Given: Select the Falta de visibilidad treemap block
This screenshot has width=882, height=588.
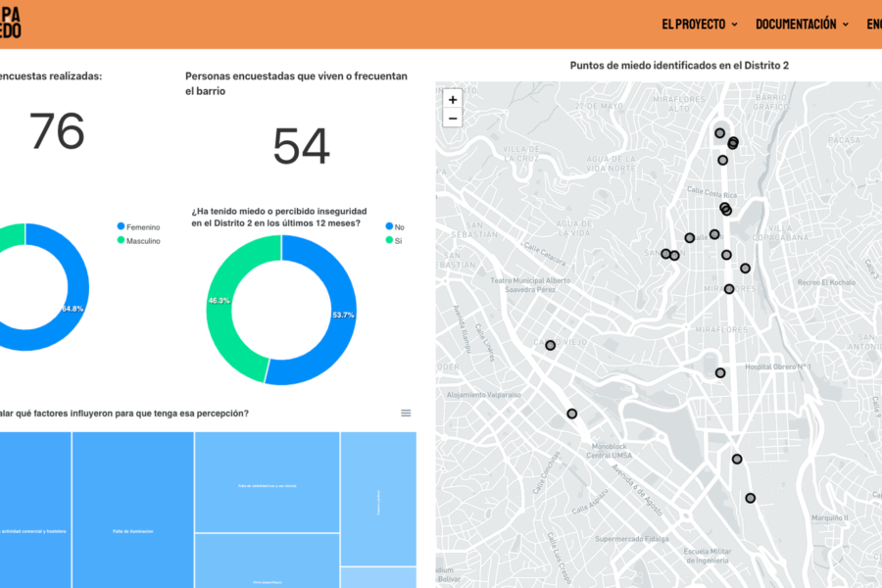Looking at the screenshot, I should (268, 482).
